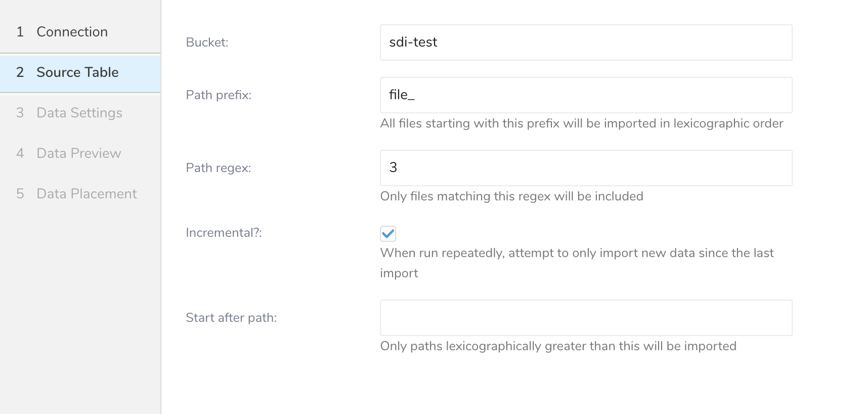The width and height of the screenshot is (868, 414).
Task: Go to the Connection step
Action: 72,32
